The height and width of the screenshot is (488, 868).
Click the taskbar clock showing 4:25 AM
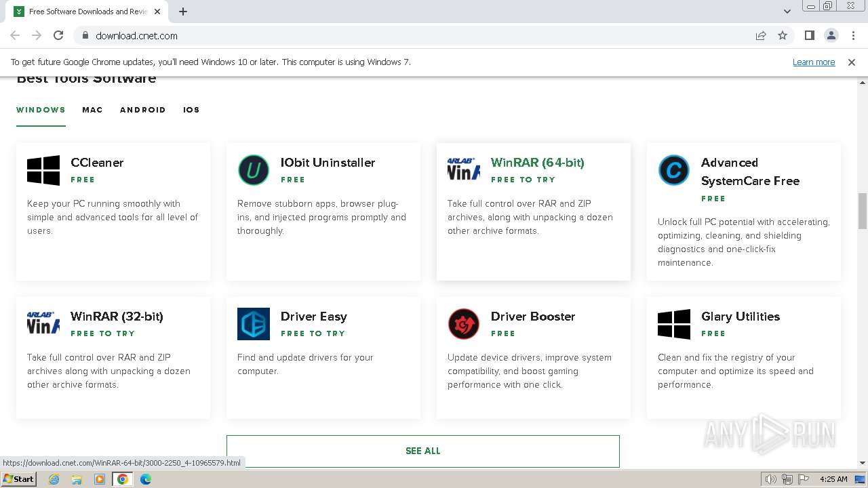[833, 479]
